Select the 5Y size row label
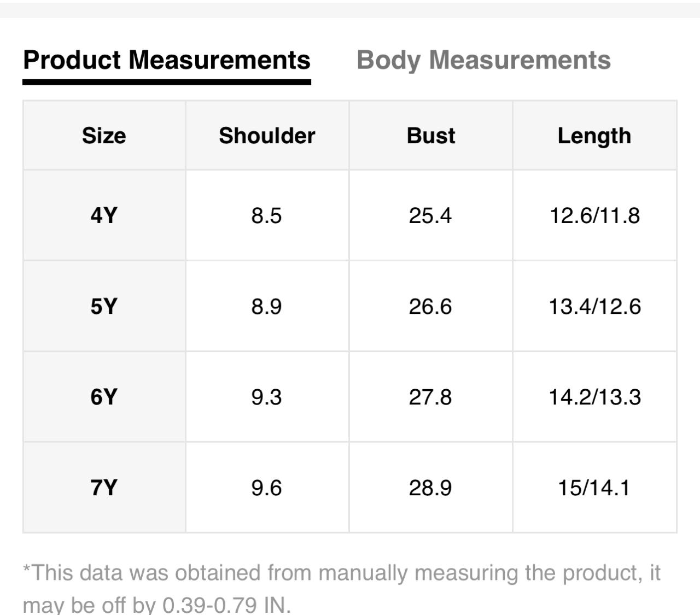 coord(104,306)
